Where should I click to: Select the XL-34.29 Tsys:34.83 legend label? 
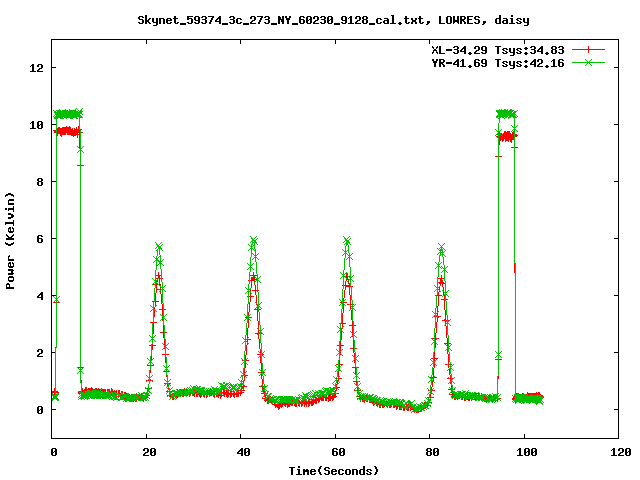[x=498, y=50]
